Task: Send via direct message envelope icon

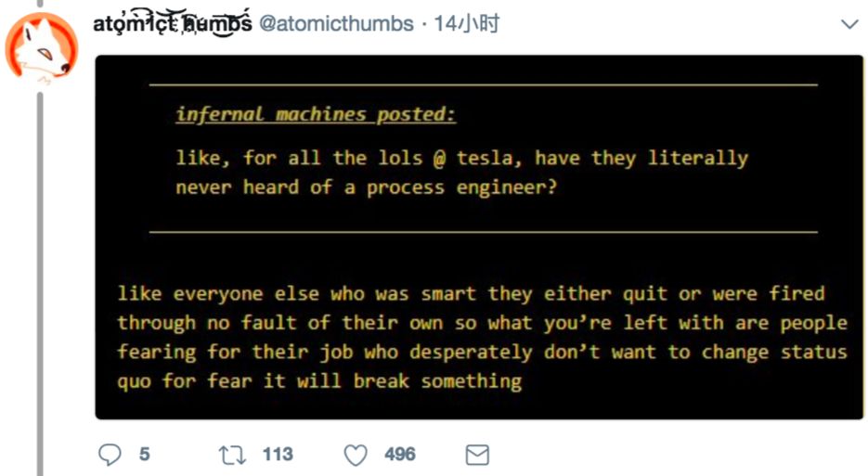Action: pyautogui.click(x=477, y=455)
